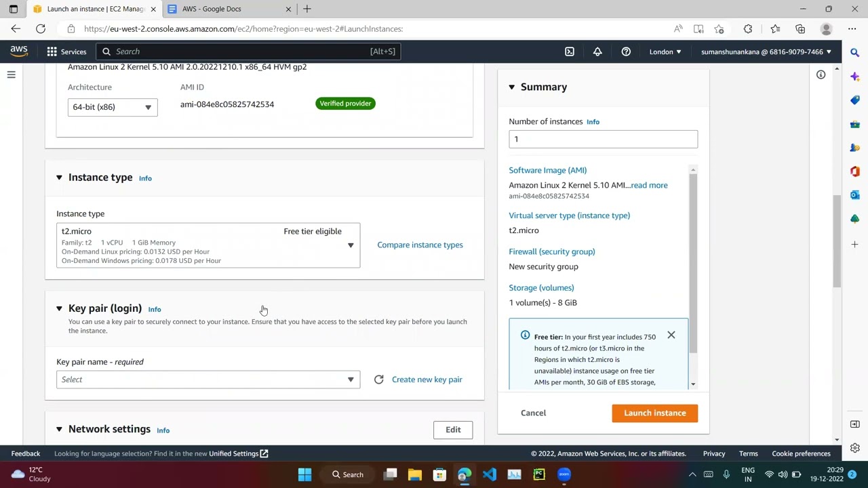Open the Architecture 64-bit dropdown
The image size is (868, 488).
[113, 107]
